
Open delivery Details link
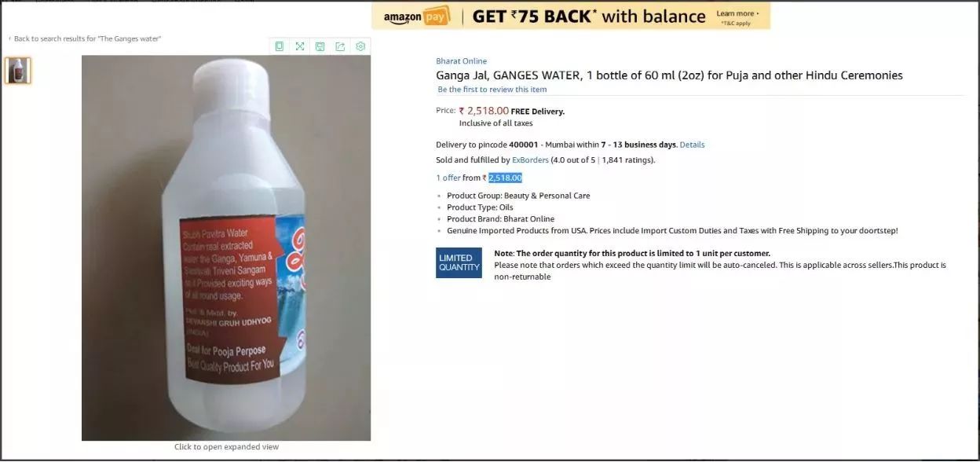coord(692,145)
